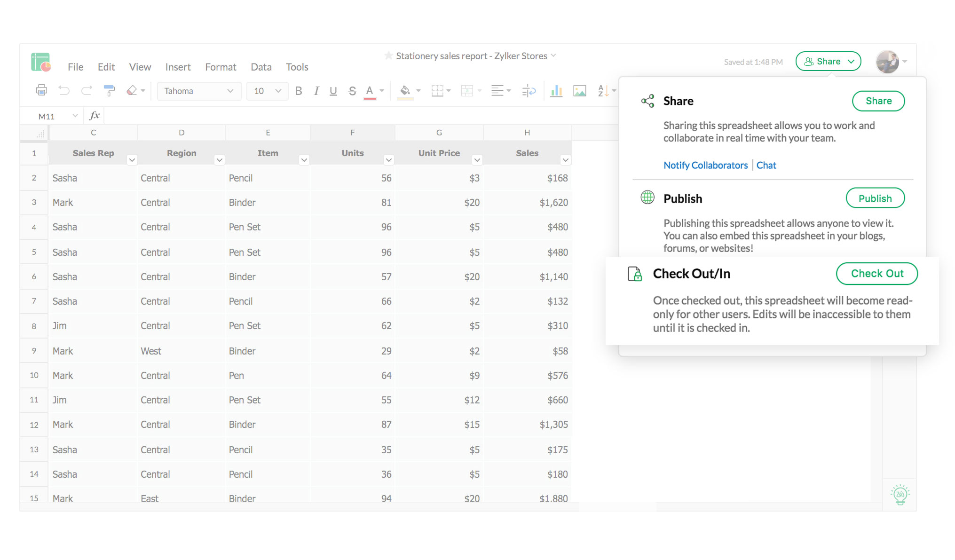Expand the font name dropdown
The width and height of the screenshot is (955, 560).
[x=230, y=90]
